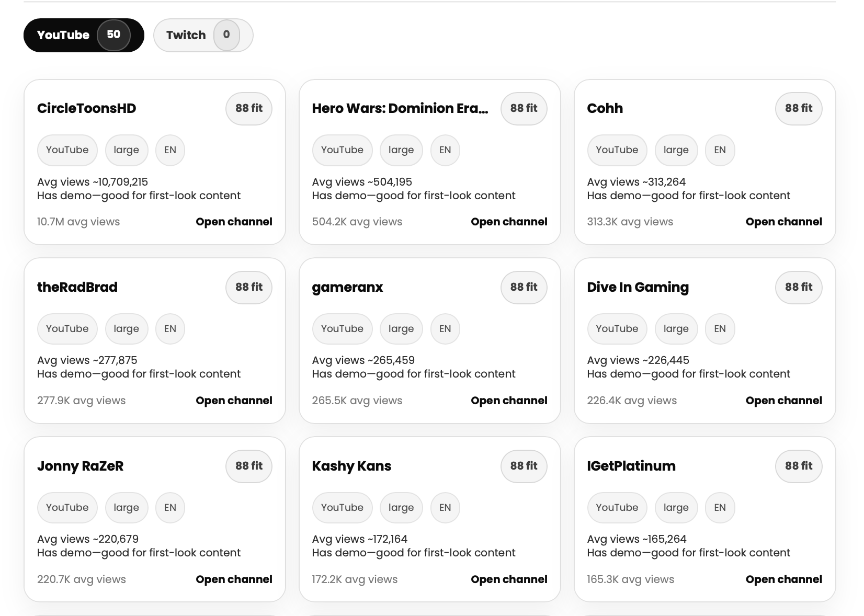Click the EN tag on IGetPlatinum card
864x616 pixels.
(720, 507)
